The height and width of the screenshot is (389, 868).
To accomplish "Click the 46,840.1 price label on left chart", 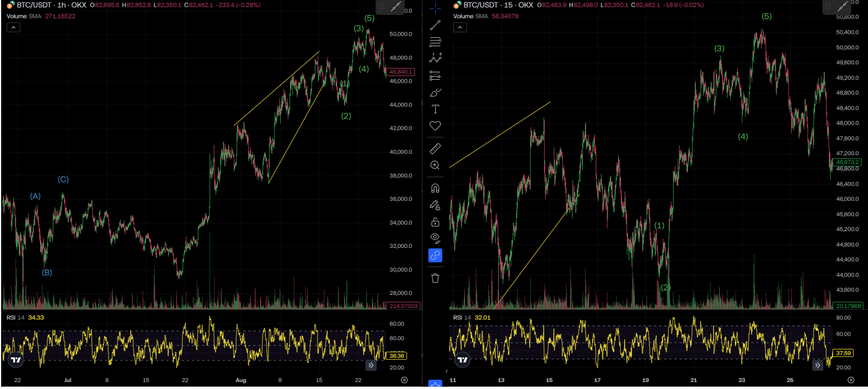I will (401, 72).
